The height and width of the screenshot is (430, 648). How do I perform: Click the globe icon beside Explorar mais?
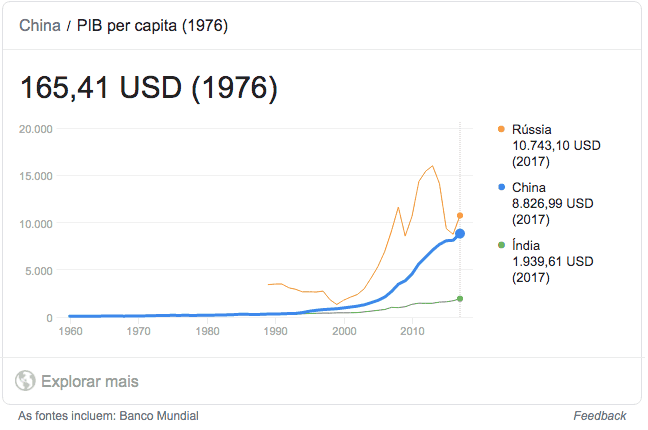click(x=26, y=381)
